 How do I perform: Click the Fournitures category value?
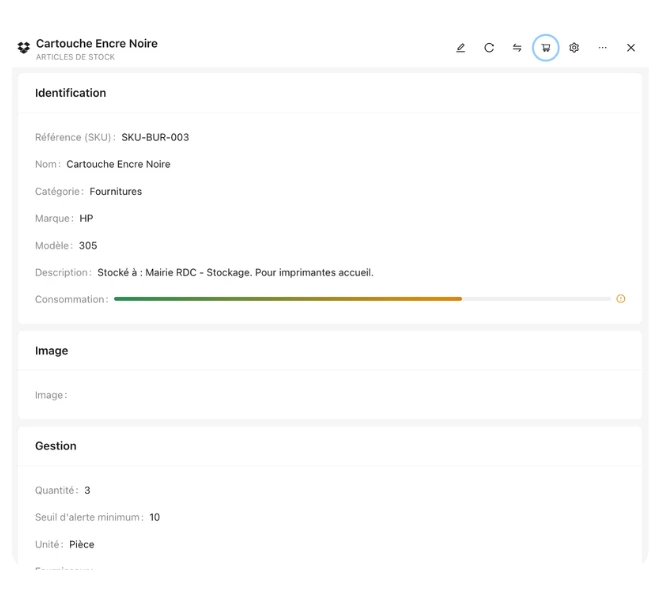click(x=116, y=192)
